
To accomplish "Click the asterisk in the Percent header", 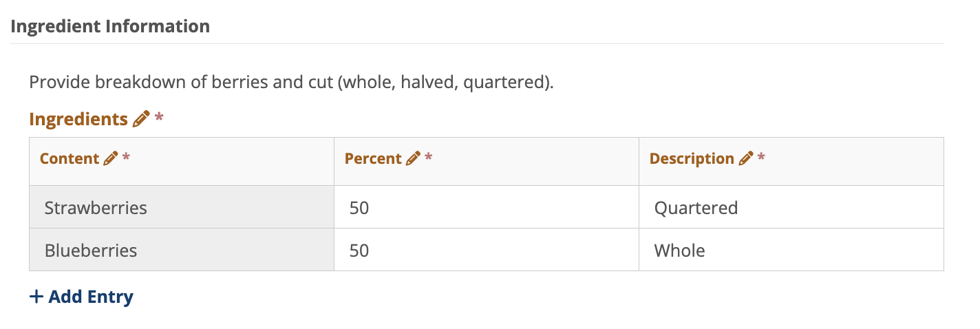I will point(429,158).
